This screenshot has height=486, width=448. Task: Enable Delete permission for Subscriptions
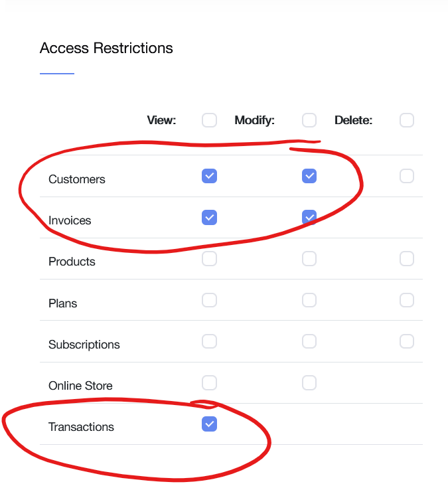click(x=407, y=341)
